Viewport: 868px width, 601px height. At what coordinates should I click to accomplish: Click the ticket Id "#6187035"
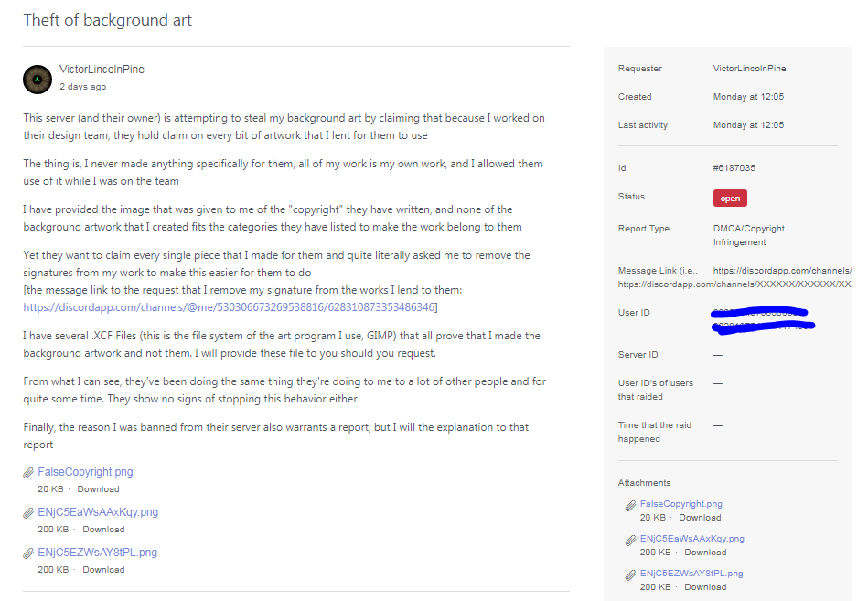click(734, 168)
